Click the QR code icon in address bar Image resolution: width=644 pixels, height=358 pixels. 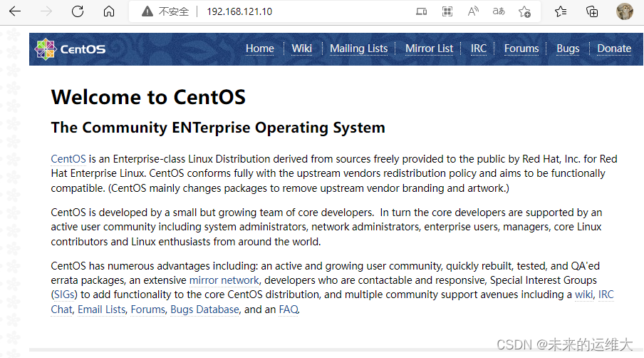[x=447, y=11]
